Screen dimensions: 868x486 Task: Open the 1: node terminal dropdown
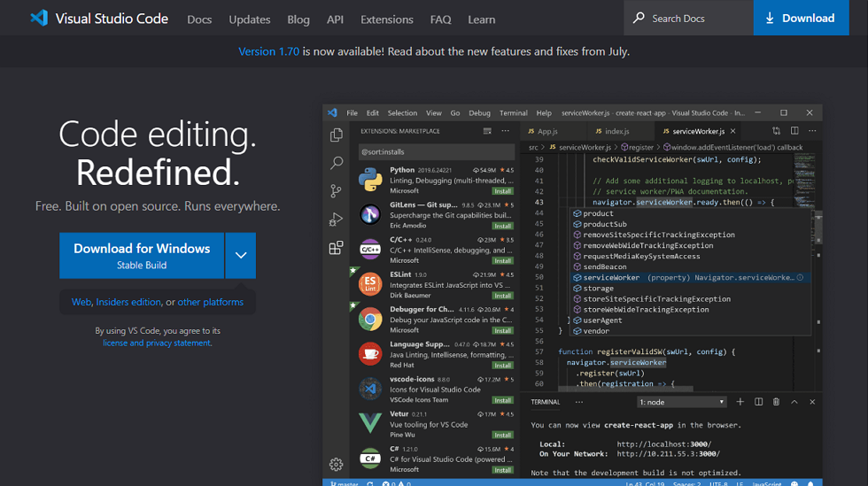coord(681,402)
